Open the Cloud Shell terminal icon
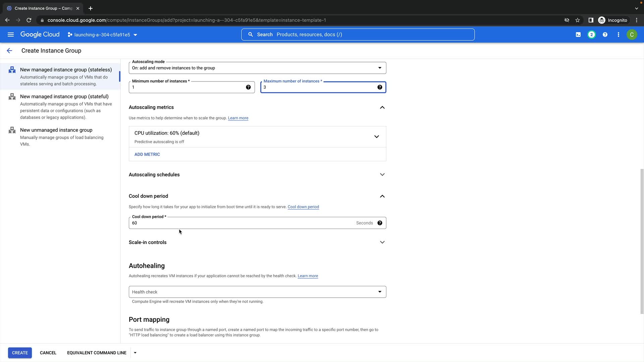Image resolution: width=644 pixels, height=362 pixels. pos(578,35)
